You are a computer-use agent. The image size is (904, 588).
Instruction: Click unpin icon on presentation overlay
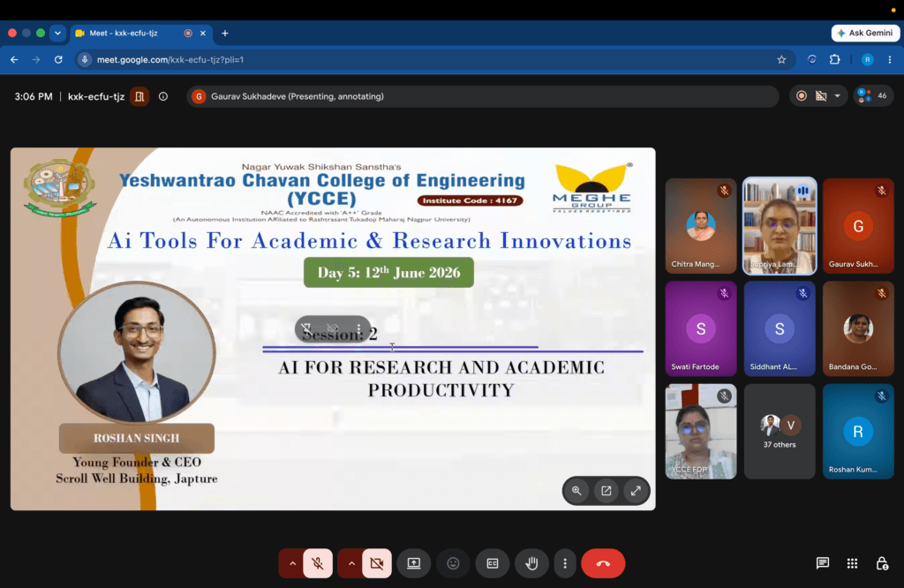click(306, 328)
